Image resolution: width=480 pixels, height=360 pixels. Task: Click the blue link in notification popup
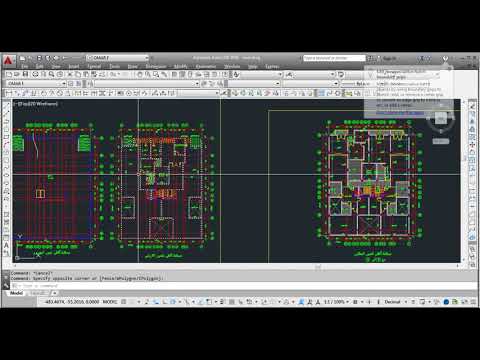click(400, 113)
